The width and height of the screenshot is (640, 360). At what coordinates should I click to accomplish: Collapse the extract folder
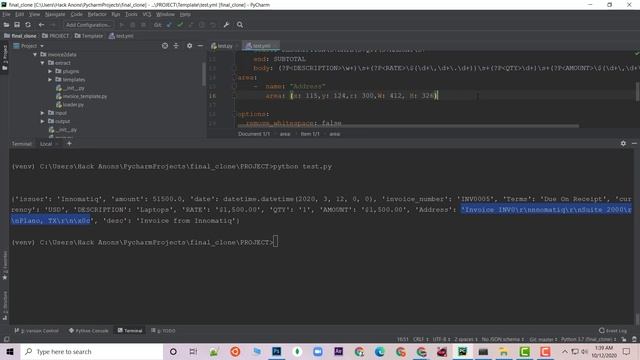(42, 63)
